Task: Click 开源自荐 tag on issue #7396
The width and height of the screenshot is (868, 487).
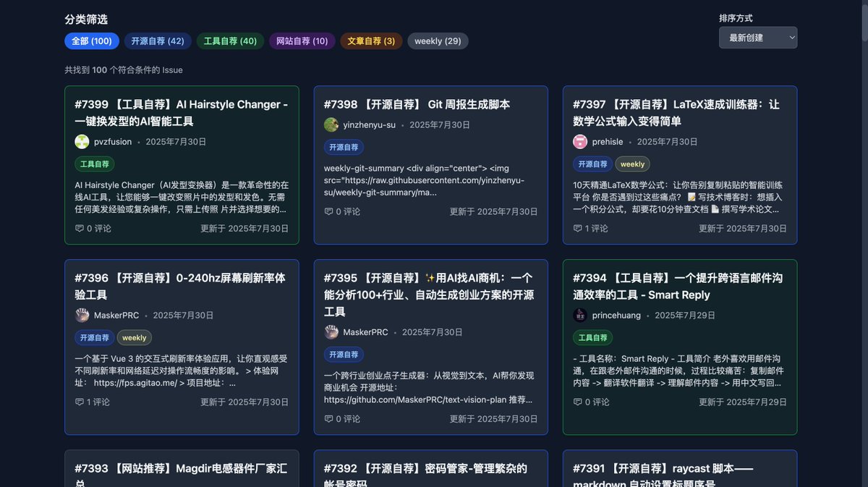Action: click(x=95, y=338)
